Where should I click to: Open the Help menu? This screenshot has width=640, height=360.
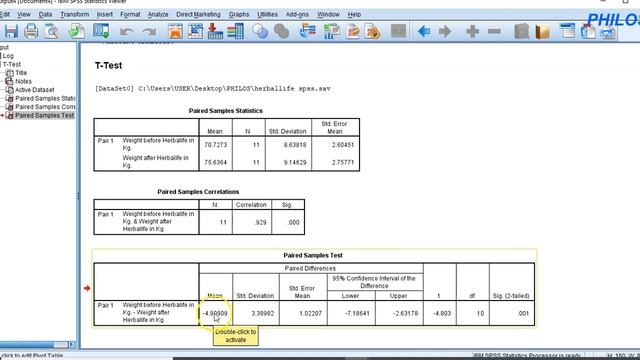point(354,14)
